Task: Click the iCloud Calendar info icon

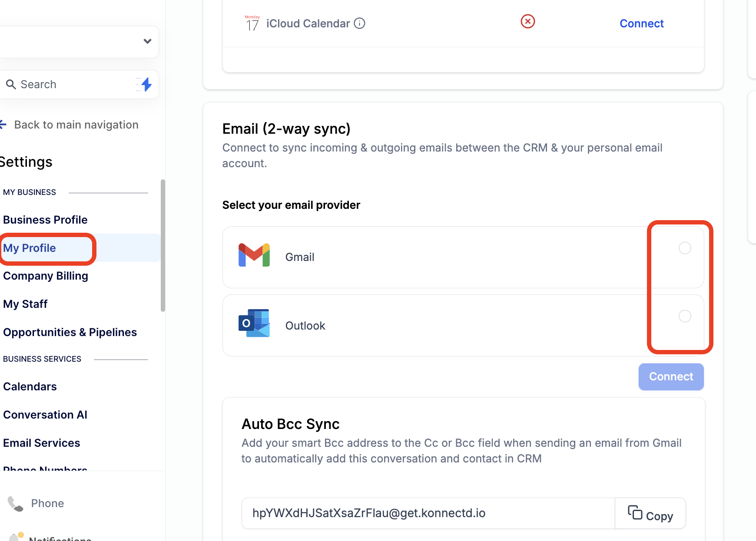Action: 359,23
